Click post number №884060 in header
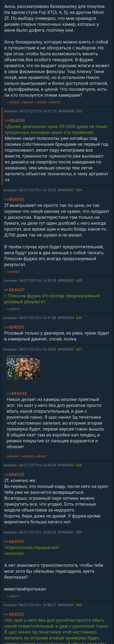Image resolution: width=114 pixels, height=644 pixels. pyautogui.click(x=66, y=465)
